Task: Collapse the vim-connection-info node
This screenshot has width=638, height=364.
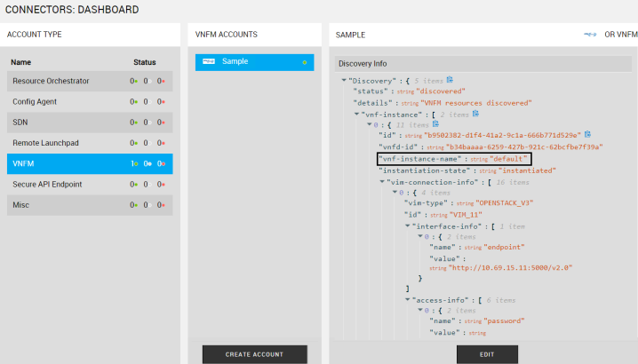Action: (x=381, y=182)
